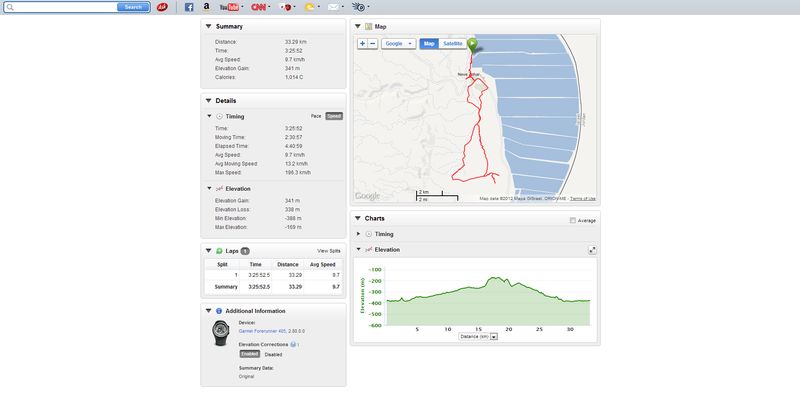Click the magnifier icon in search box
The width and height of the screenshot is (800, 394).
(x=10, y=7)
